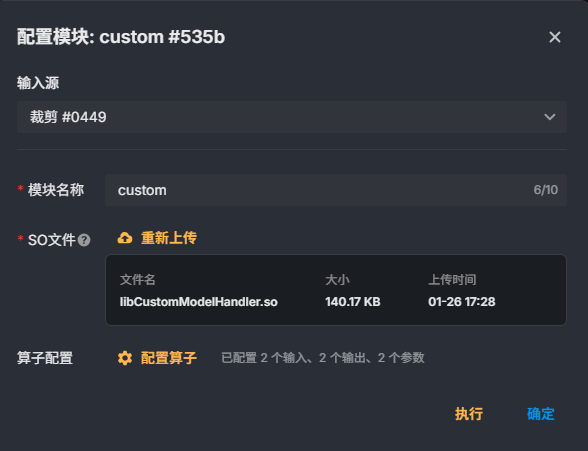Screen dimensions: 588x451
Task: Click the cloud upload icon
Action: coord(125,238)
